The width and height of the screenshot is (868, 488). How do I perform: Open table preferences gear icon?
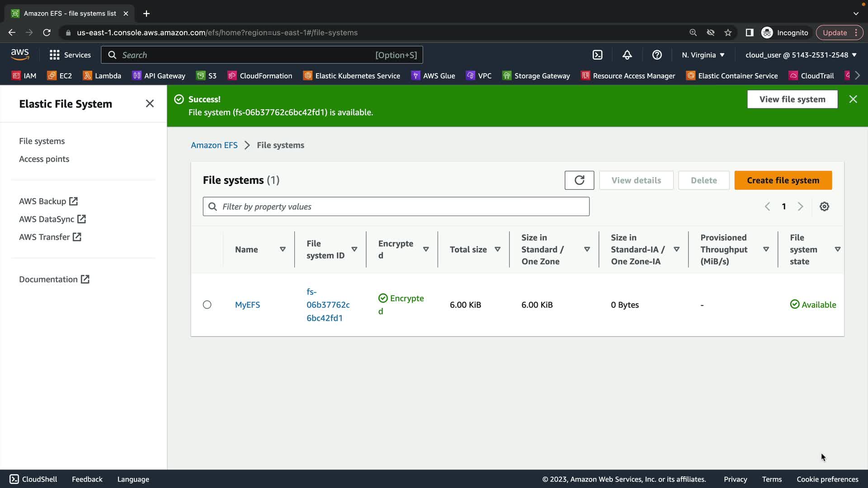pos(824,206)
